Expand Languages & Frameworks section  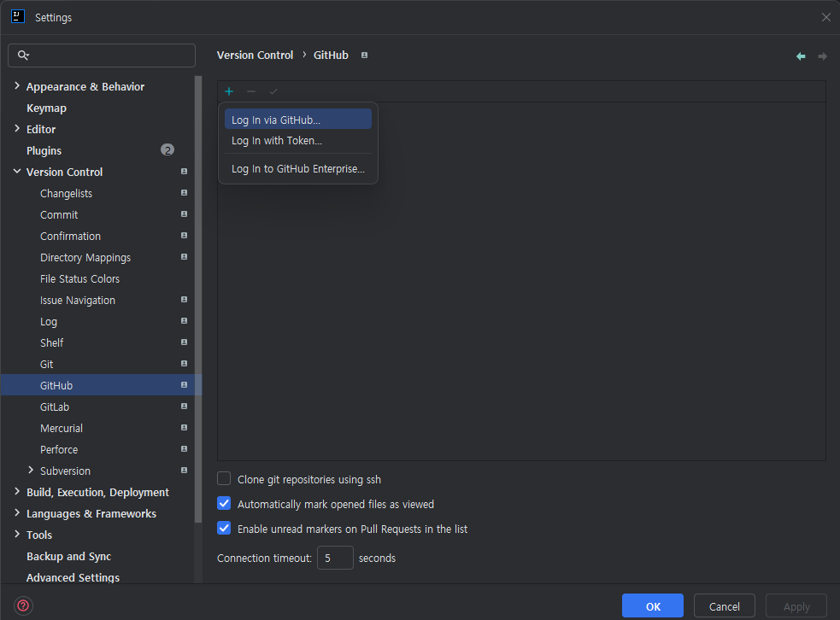[x=17, y=513]
